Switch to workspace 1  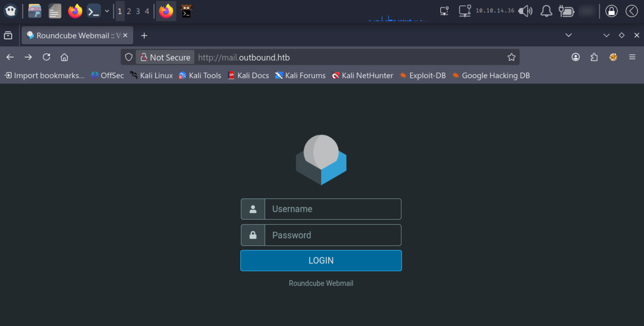point(120,11)
